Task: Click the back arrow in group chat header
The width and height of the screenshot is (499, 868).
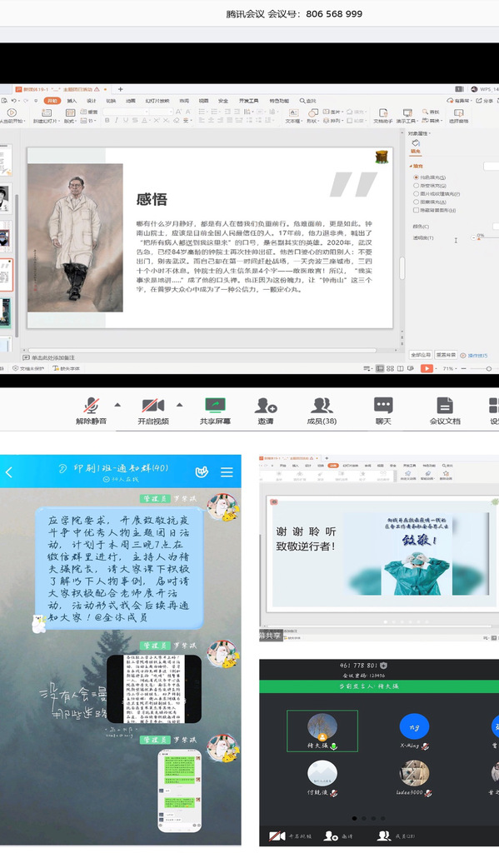Action: [x=9, y=472]
